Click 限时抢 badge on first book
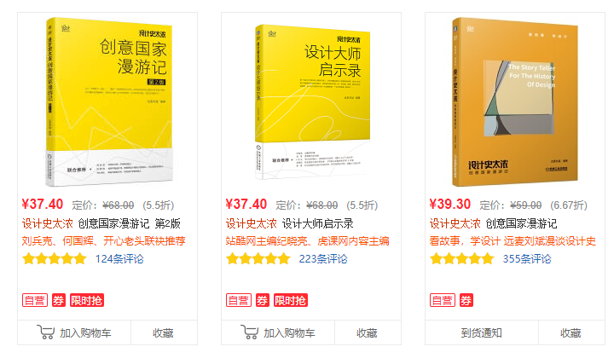 [87, 300]
